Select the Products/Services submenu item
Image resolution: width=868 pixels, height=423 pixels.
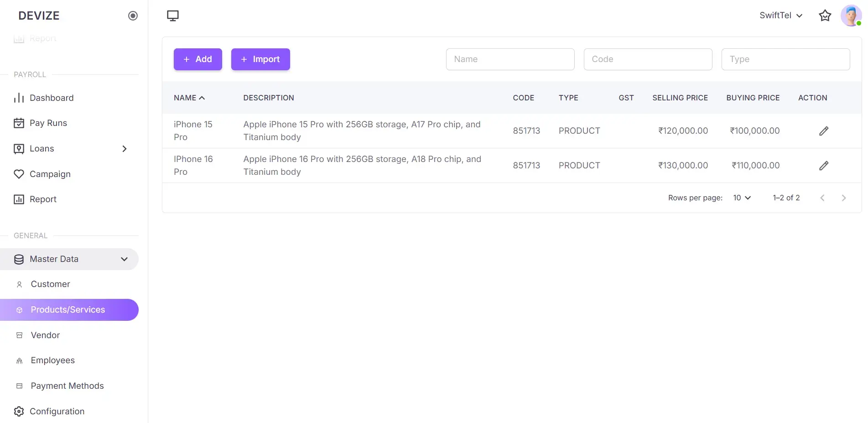pos(69,310)
